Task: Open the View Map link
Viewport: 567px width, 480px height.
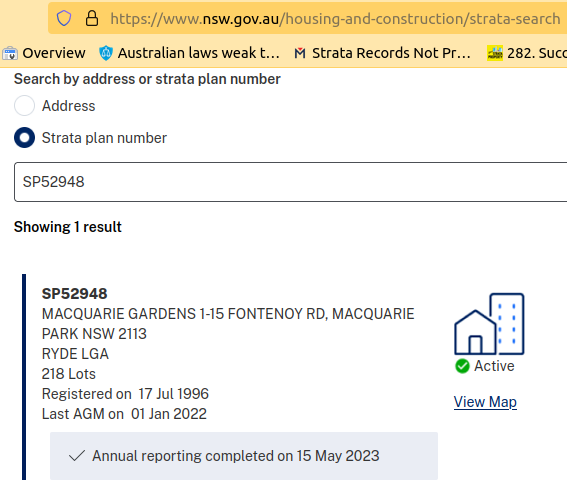Action: tap(485, 402)
